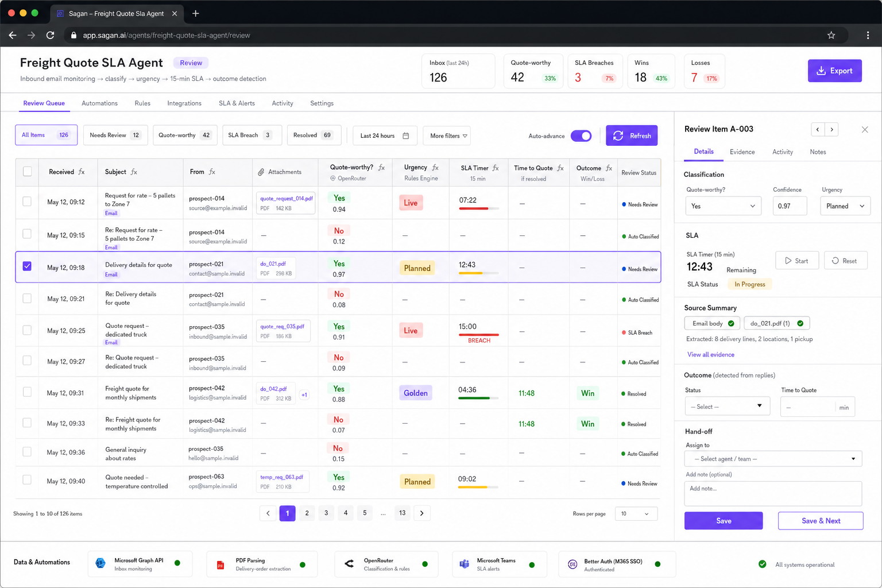The width and height of the screenshot is (882, 588).
Task: Bookmark the page with the star icon
Action: (x=831, y=35)
